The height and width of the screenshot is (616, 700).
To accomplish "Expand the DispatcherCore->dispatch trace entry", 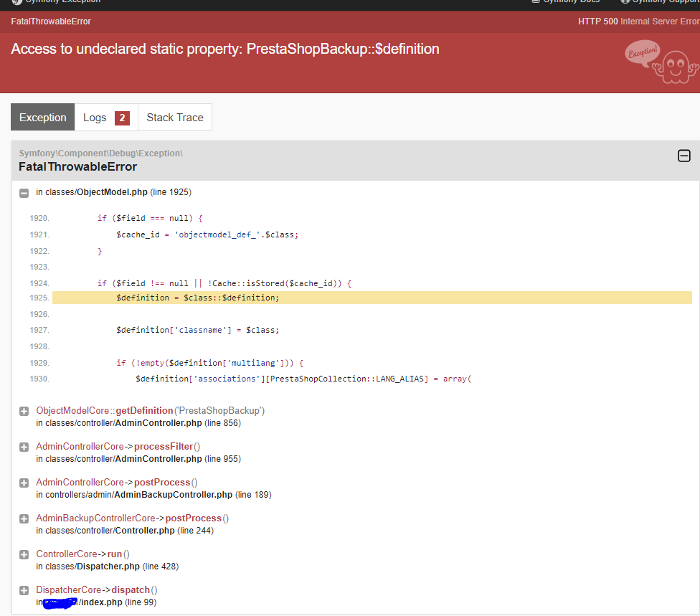I will [x=24, y=590].
